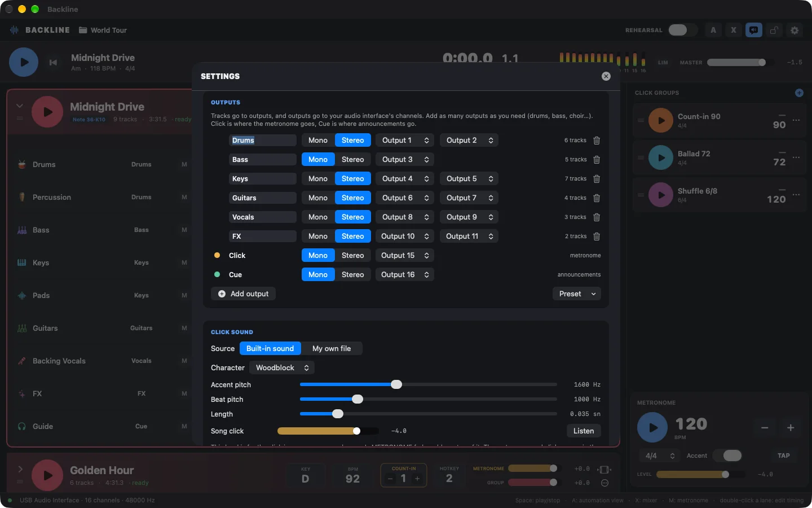Close the Settings panel
The height and width of the screenshot is (508, 812).
coord(606,76)
